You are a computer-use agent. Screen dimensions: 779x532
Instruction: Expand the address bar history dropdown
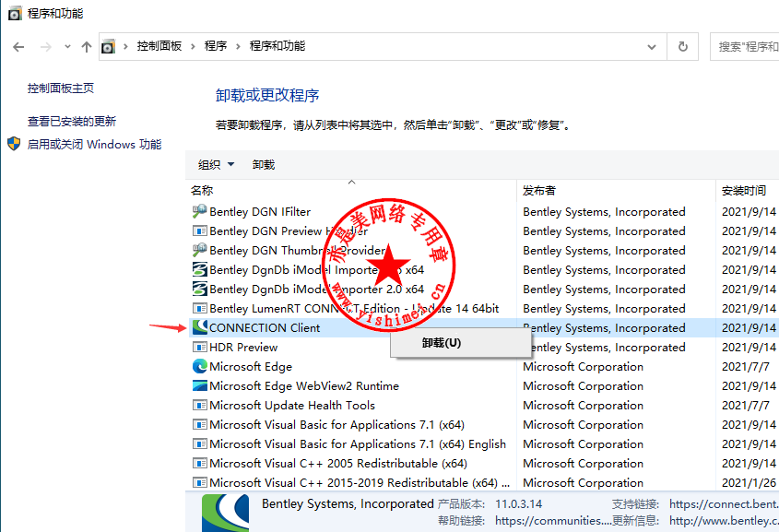click(x=652, y=47)
